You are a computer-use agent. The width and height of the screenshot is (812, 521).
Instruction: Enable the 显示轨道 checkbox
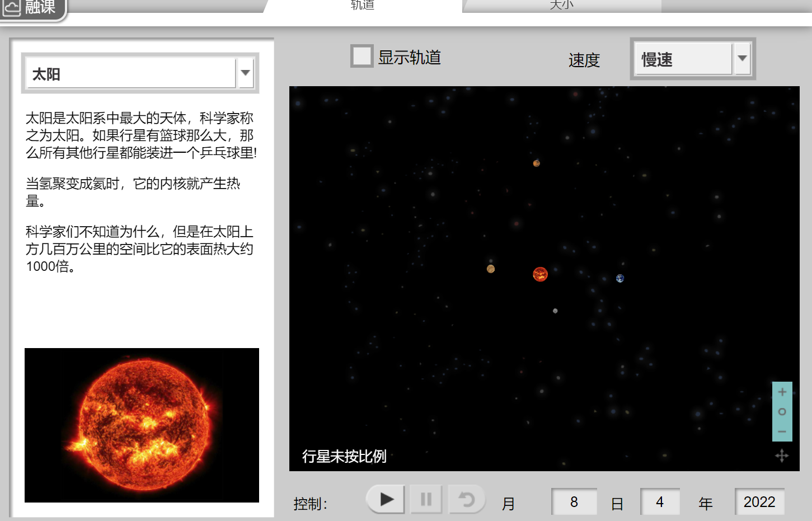362,56
